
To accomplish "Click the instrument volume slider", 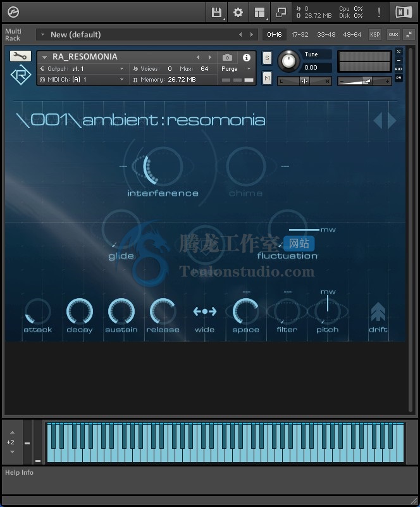I will 364,81.
